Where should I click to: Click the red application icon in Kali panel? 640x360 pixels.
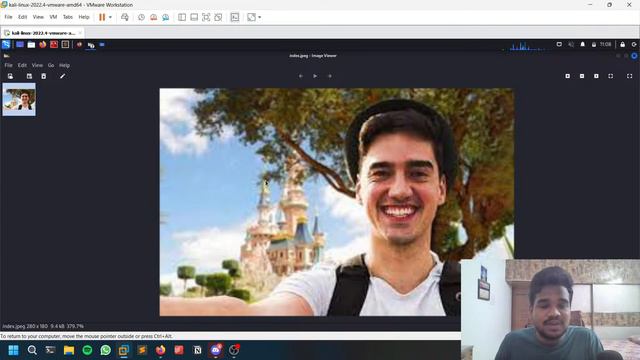tap(54, 44)
